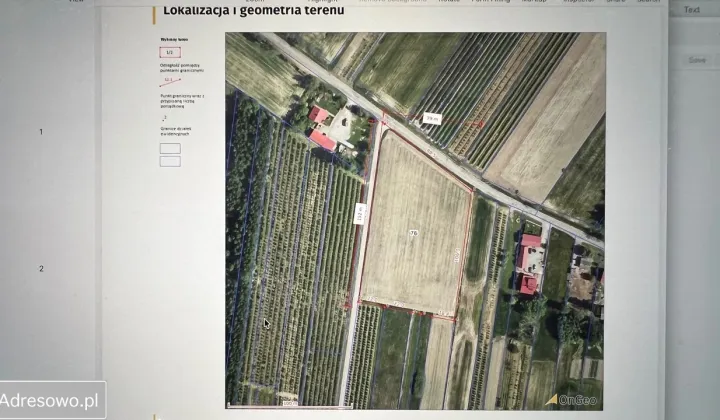The width and height of the screenshot is (720, 420).
Task: Click the 'Odległość pomiędzy punktami granicznymi' legend text
Action: pos(182,68)
